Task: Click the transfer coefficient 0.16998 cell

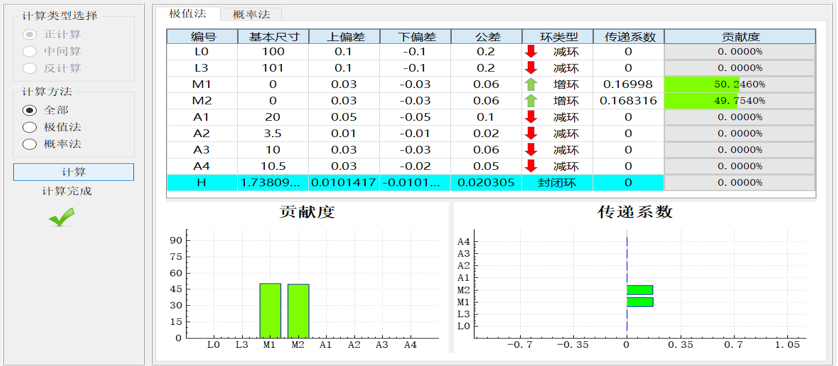Action: click(628, 84)
